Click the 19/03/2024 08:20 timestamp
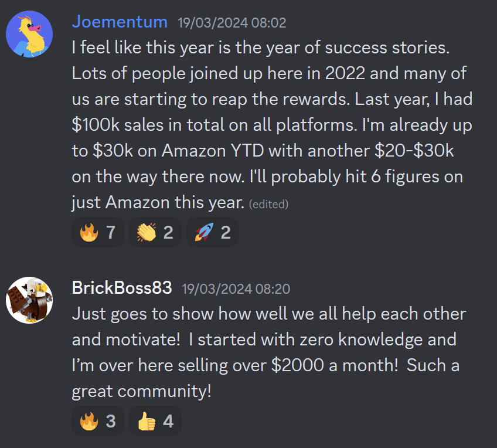The height and width of the screenshot is (448, 497). tap(236, 289)
